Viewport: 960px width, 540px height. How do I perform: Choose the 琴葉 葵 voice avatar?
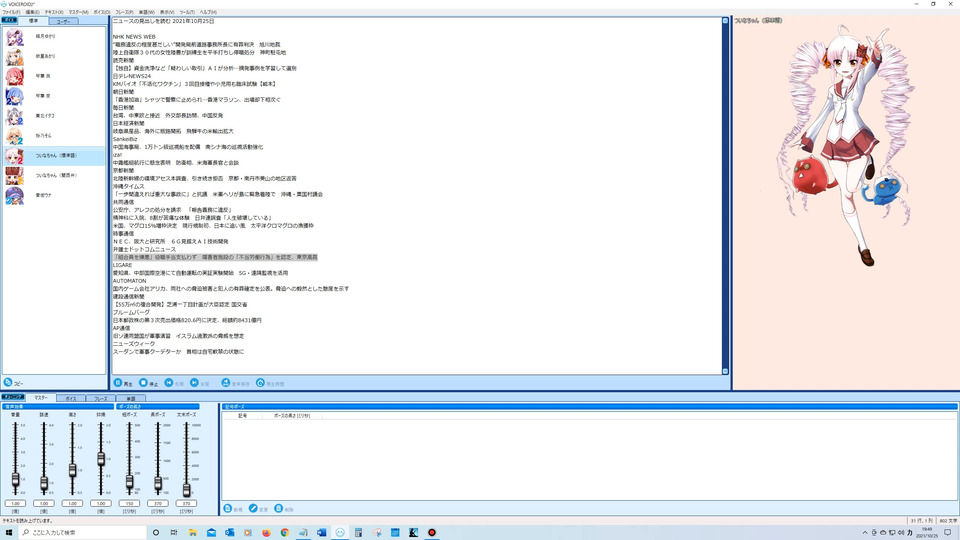[14, 96]
